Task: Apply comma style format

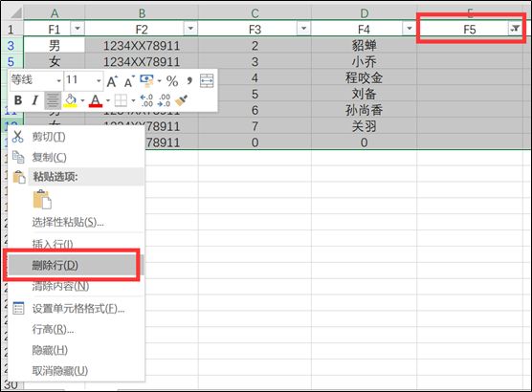Action: (x=189, y=81)
